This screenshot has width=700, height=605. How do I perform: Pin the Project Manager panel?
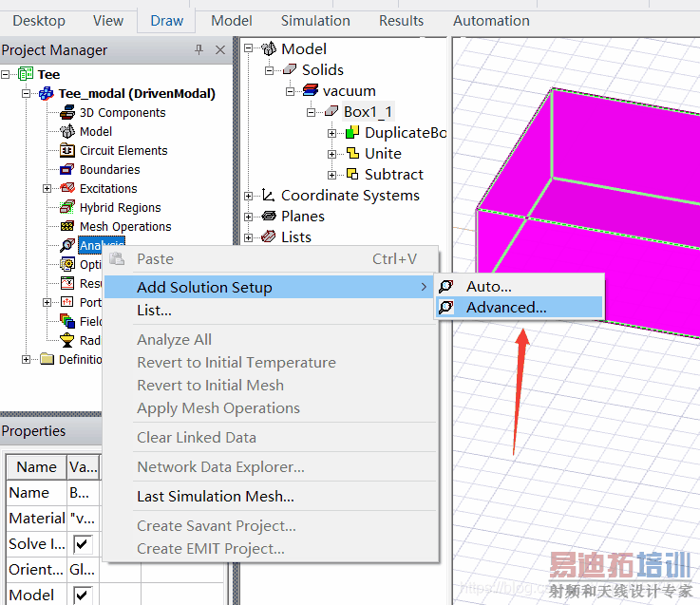pyautogui.click(x=199, y=49)
